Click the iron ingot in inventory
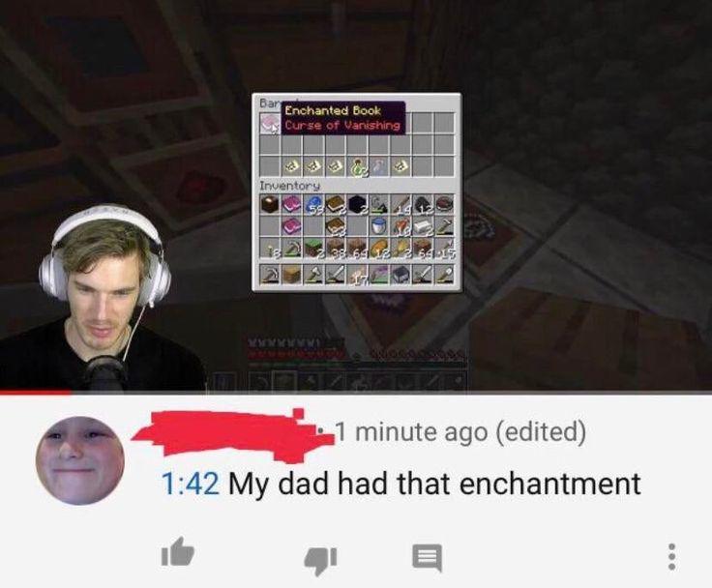The height and width of the screenshot is (588, 712). [x=423, y=225]
